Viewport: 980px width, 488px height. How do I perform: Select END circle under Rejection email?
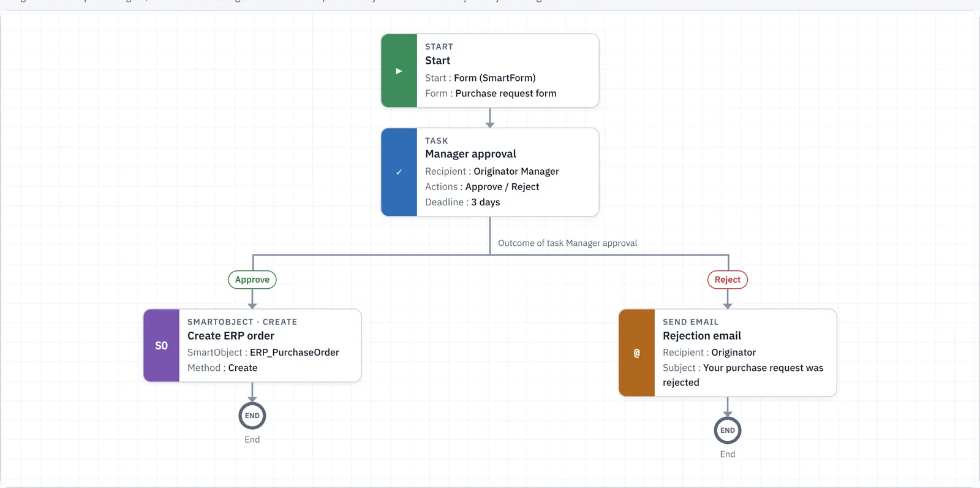pos(728,430)
